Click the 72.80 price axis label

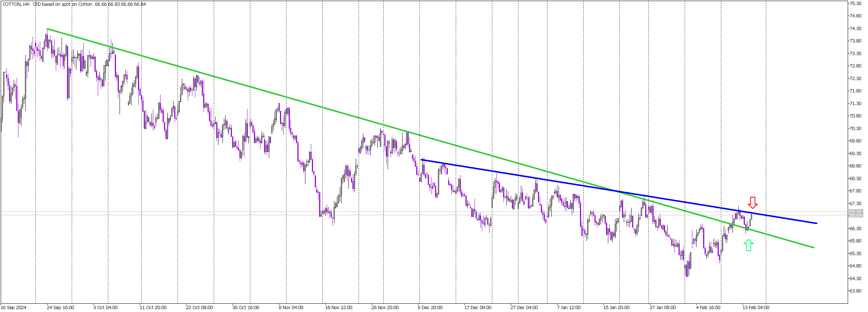click(x=856, y=66)
